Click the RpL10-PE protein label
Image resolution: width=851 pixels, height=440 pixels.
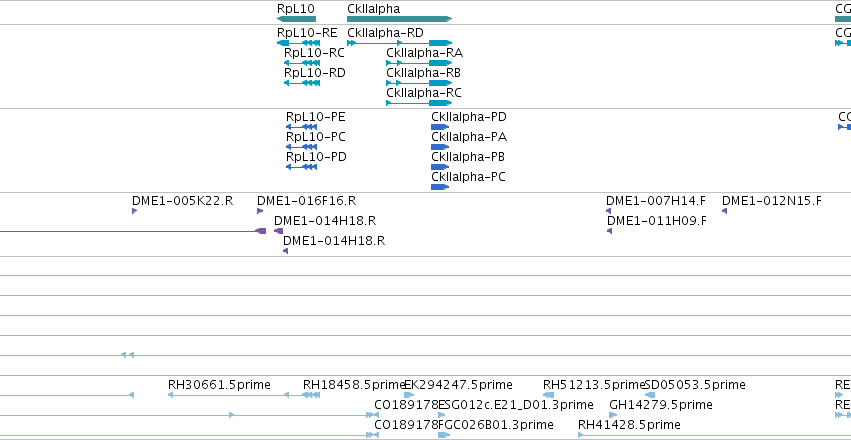[x=315, y=117]
